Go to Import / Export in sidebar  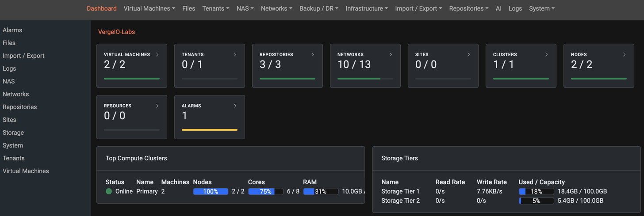(x=23, y=56)
